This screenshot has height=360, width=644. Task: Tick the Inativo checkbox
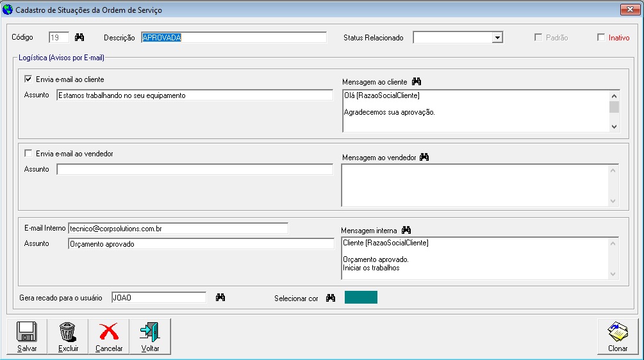pos(601,38)
